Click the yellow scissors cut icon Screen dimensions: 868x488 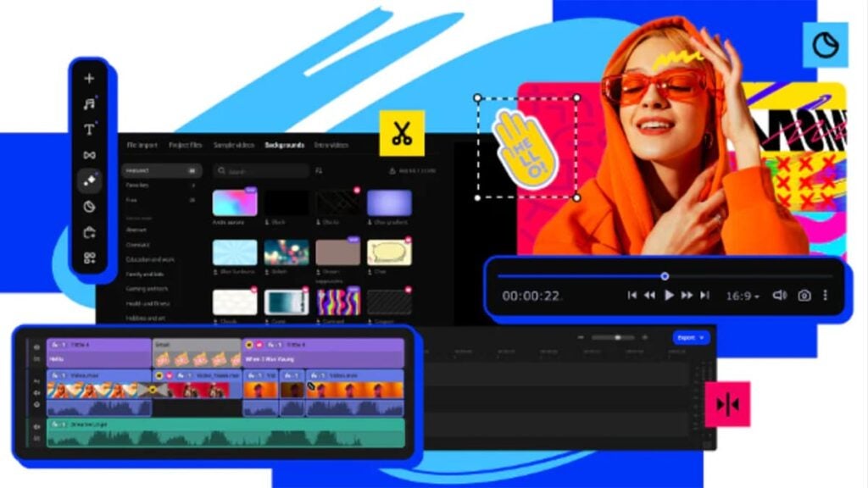click(402, 133)
